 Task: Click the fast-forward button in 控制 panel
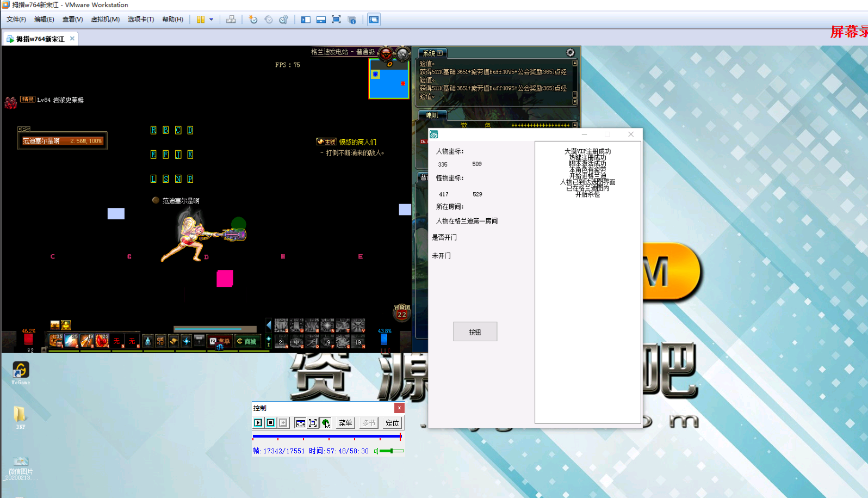point(283,423)
